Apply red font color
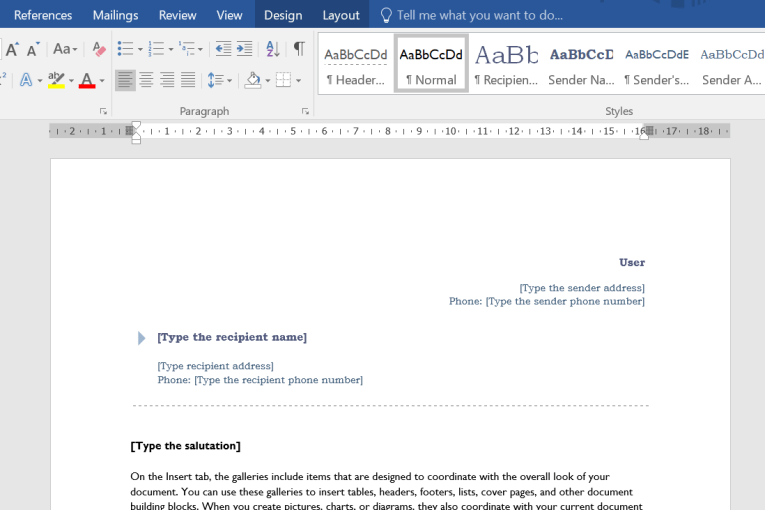765x510 pixels. click(87, 80)
